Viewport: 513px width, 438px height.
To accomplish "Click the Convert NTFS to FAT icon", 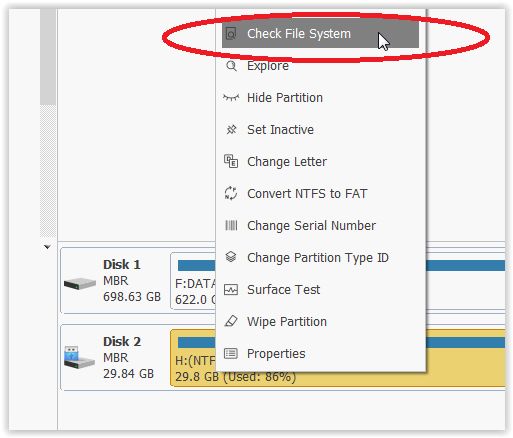I will tap(231, 193).
